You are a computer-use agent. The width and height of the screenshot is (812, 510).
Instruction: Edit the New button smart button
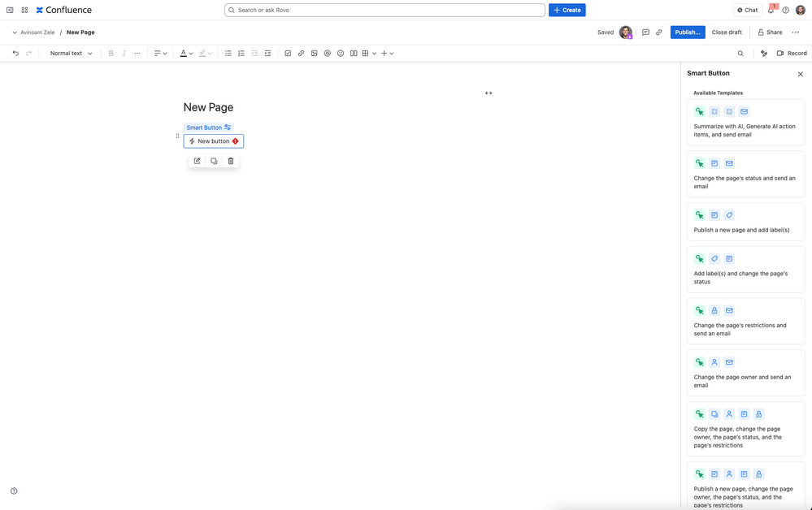click(x=198, y=161)
